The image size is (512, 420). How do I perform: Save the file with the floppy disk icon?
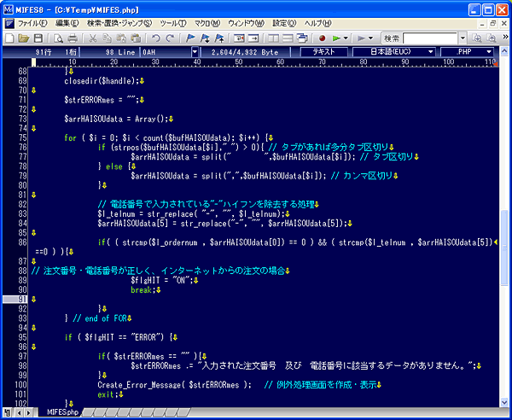click(38, 38)
